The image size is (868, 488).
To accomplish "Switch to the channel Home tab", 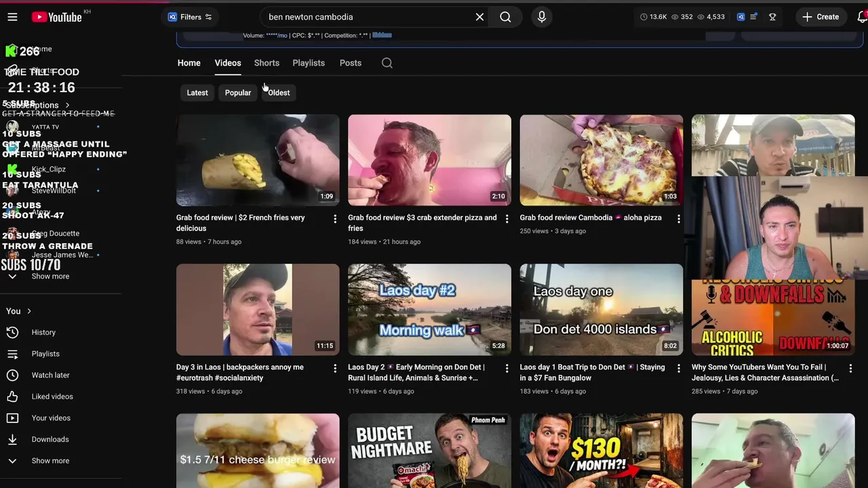I will click(x=189, y=63).
